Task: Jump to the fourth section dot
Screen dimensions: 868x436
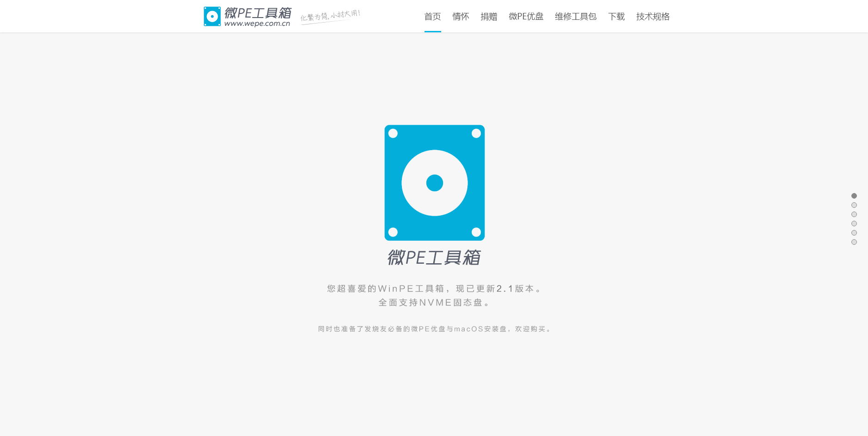Action: tap(854, 224)
